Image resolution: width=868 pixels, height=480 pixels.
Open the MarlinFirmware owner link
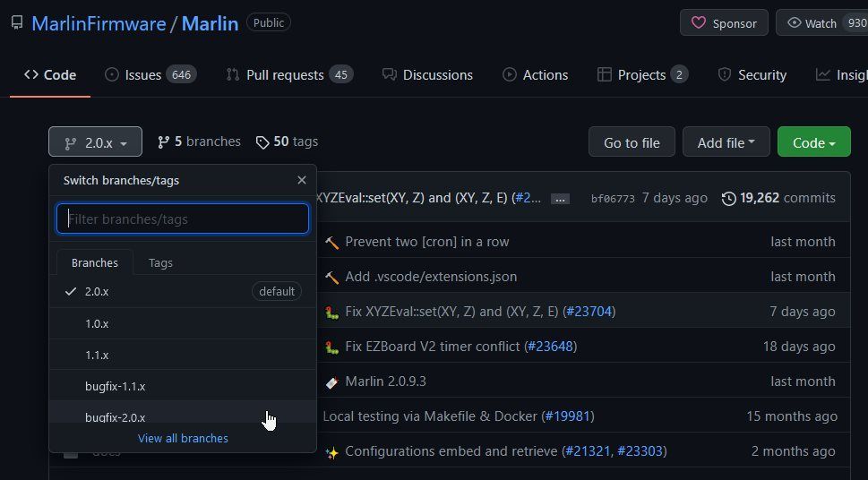[99, 23]
